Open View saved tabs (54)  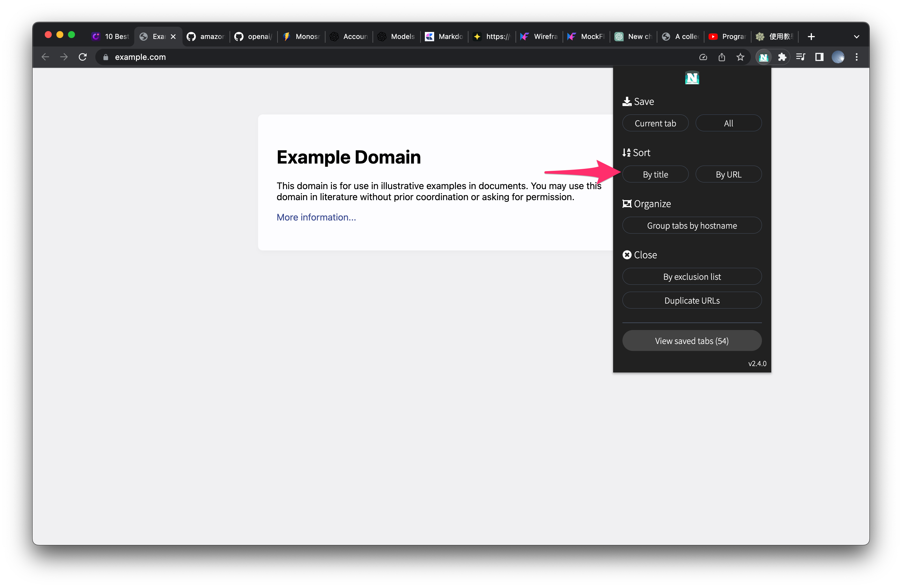[x=692, y=340]
